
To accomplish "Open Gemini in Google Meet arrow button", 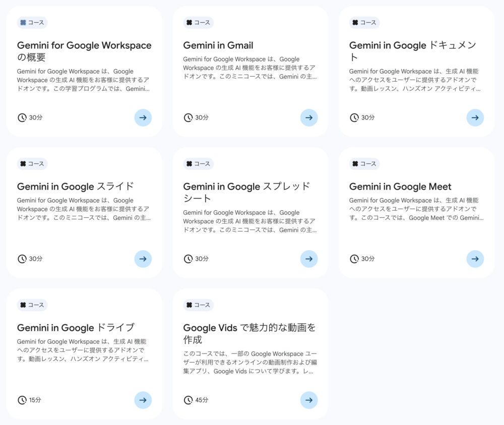I will click(x=475, y=259).
